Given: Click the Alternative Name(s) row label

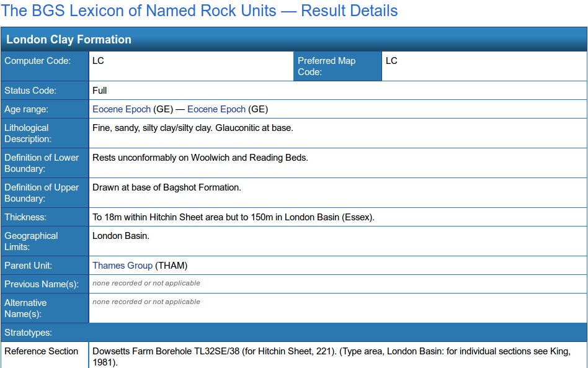Looking at the screenshot, I should pyautogui.click(x=25, y=308).
